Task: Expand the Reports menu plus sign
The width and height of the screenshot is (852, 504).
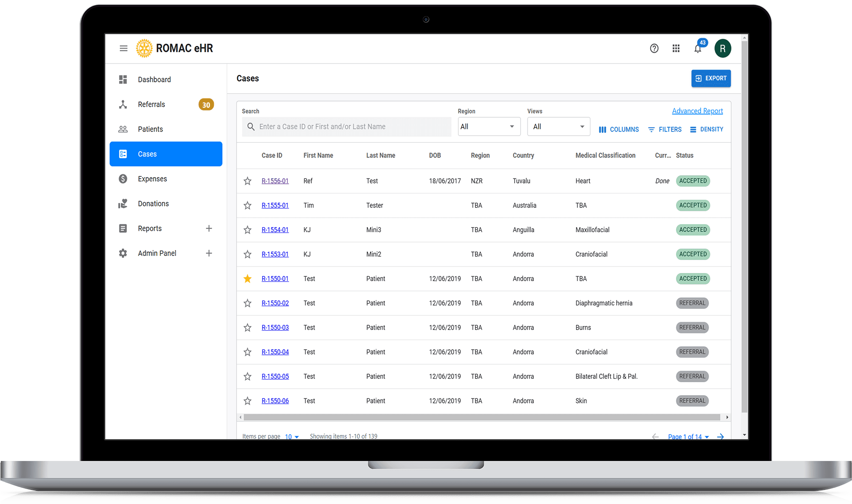Action: (x=209, y=228)
